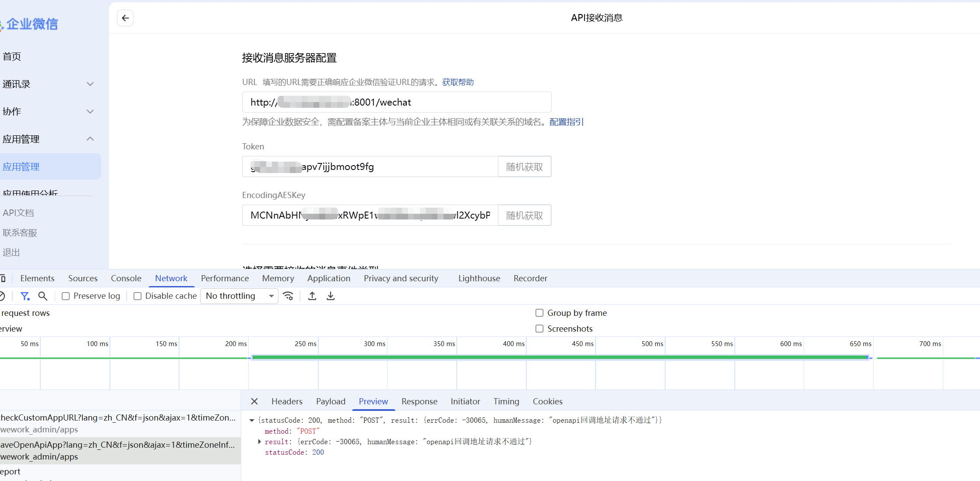Screen dimensions: 980x481
Task: Click the Import HAR upload icon
Action: (x=312, y=296)
